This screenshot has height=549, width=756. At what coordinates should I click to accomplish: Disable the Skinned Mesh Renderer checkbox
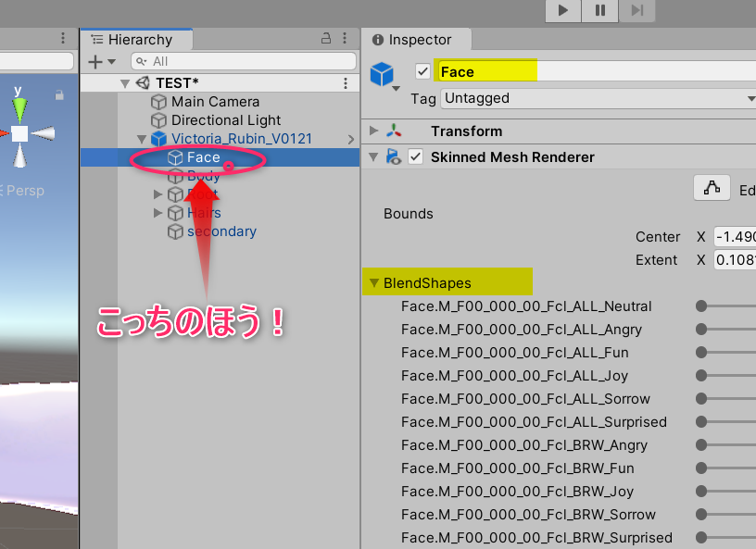click(x=416, y=157)
